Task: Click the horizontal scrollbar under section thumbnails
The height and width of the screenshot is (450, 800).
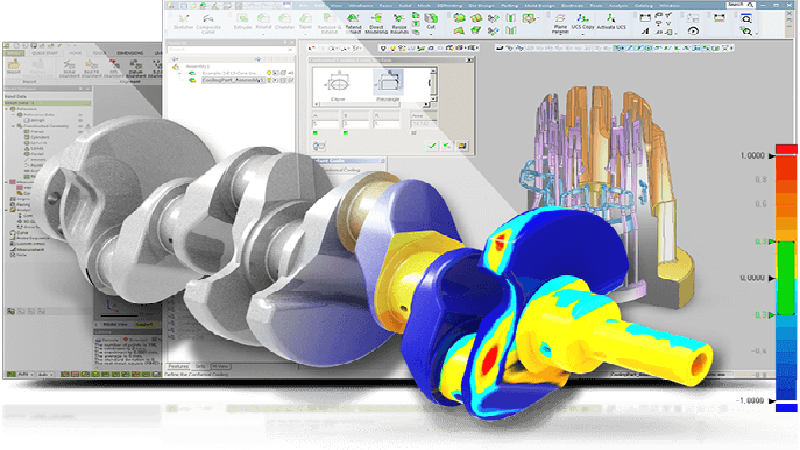Action: (371, 104)
